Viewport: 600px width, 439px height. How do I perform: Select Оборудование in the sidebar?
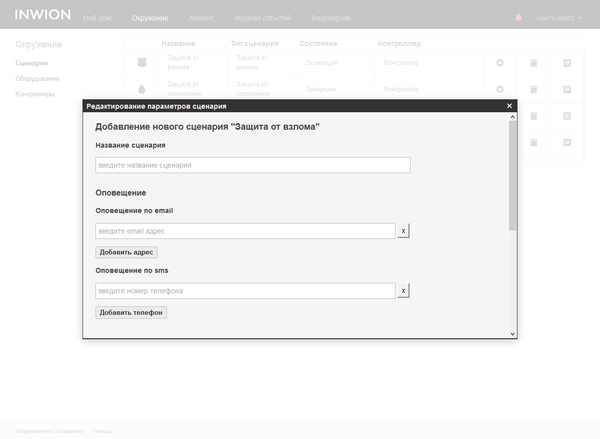pyautogui.click(x=38, y=78)
